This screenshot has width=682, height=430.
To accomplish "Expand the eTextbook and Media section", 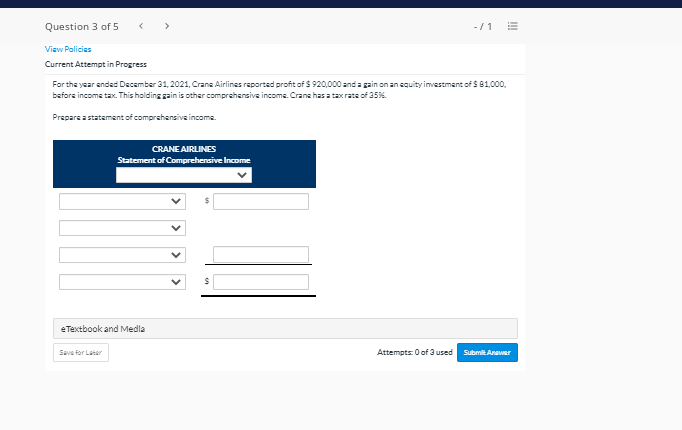I will coord(285,329).
